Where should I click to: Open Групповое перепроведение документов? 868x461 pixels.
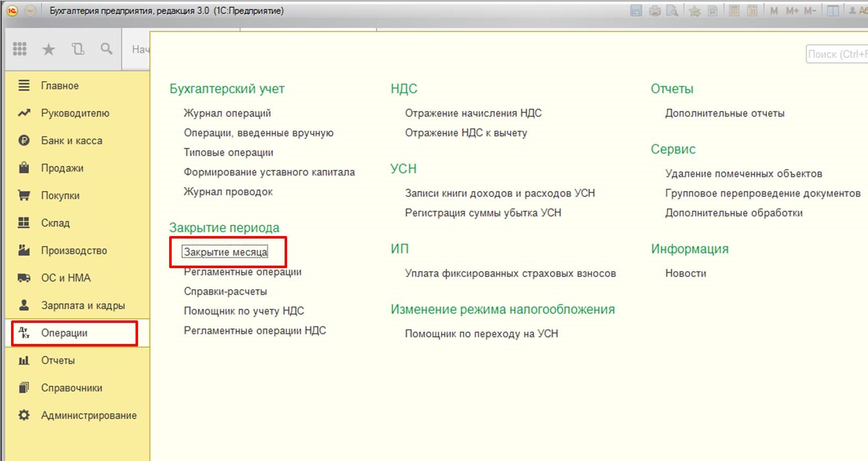(x=762, y=193)
